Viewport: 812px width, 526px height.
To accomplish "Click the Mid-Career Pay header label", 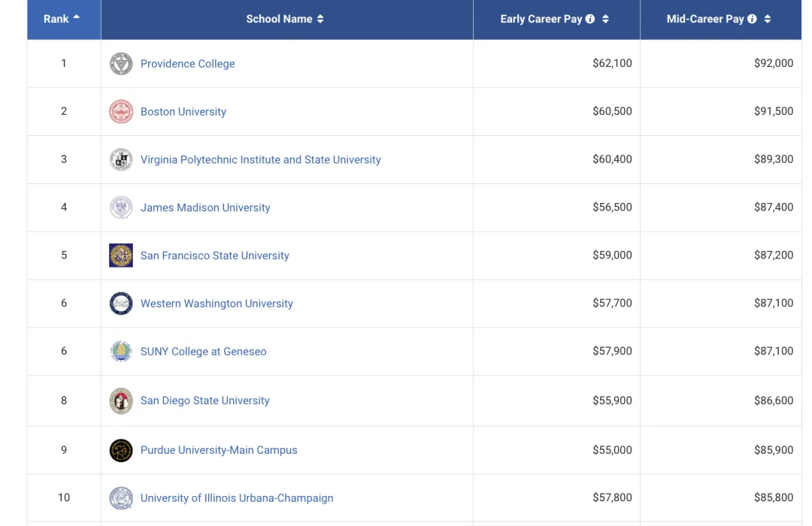I will pos(705,19).
